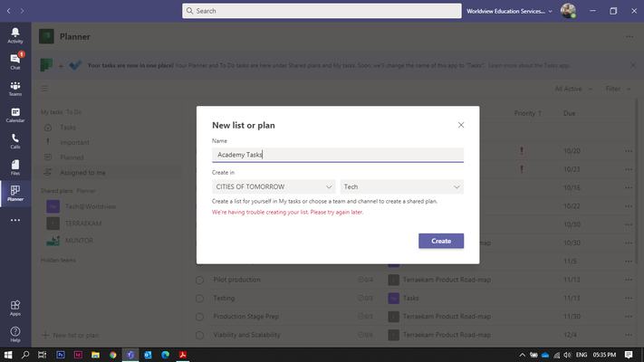Select Assigned to me list

[x=107, y=173]
